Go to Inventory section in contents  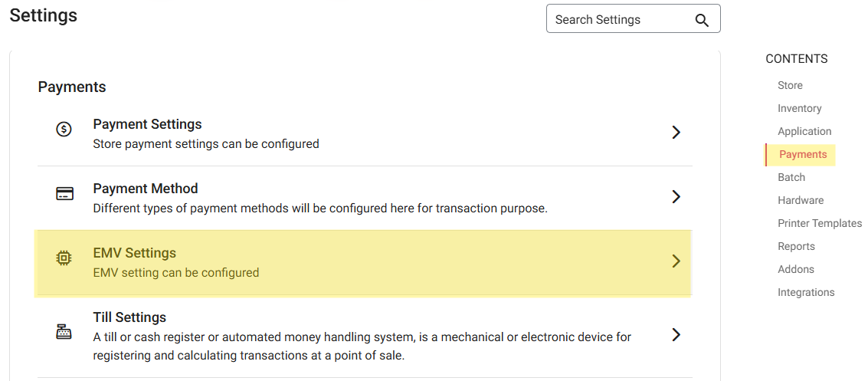[x=799, y=108]
